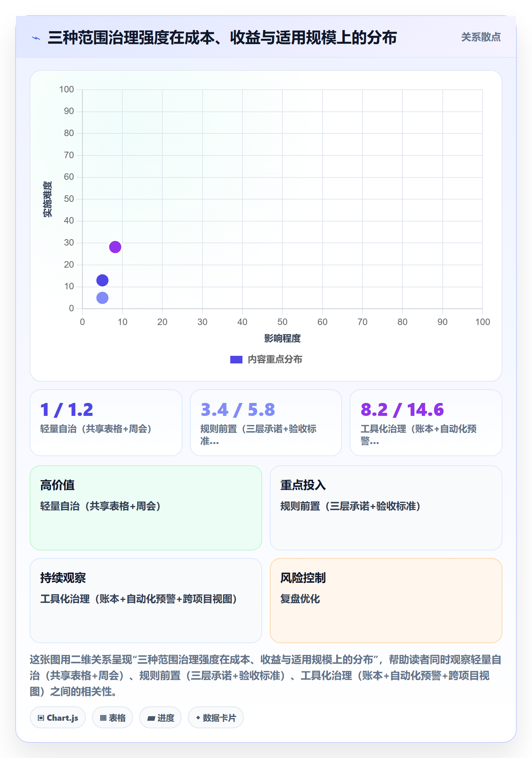Image resolution: width=532 pixels, height=758 pixels.
Task: Click the light blue scatter point near 5
Action: [x=102, y=298]
